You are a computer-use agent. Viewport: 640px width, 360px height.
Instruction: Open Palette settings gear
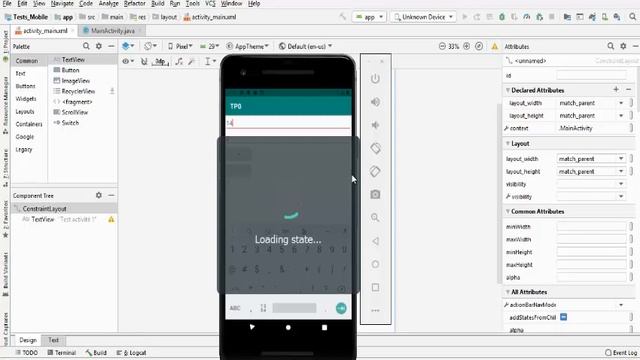pos(99,46)
